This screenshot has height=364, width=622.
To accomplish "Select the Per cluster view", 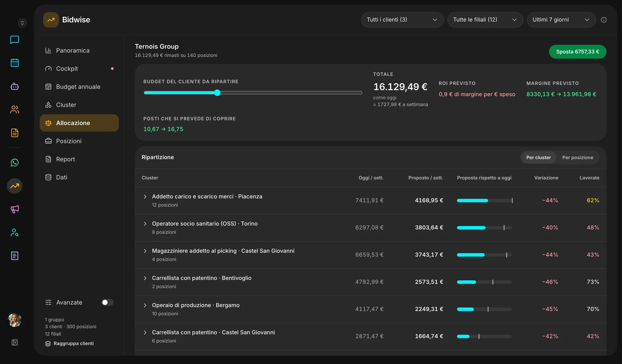I will 538,157.
